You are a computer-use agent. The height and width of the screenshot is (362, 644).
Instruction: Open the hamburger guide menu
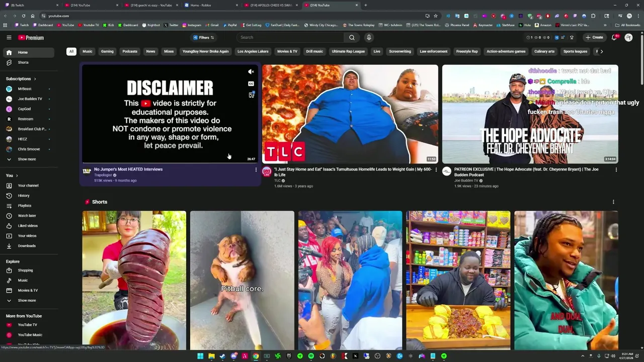pyautogui.click(x=9, y=38)
